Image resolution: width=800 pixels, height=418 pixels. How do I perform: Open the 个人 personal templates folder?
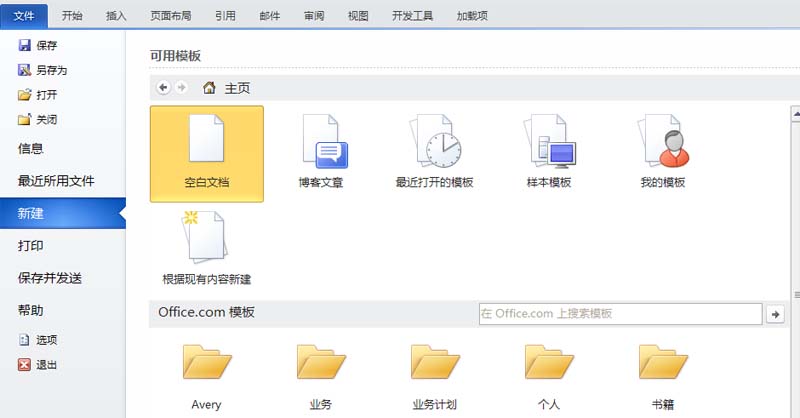tap(549, 378)
